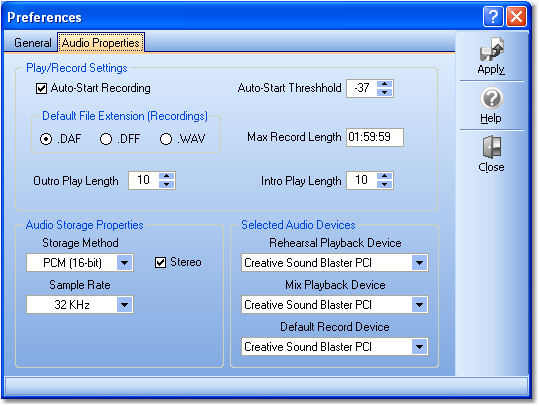Image resolution: width=539 pixels, height=406 pixels.
Task: Choose the .DAF radio button
Action: [46, 139]
